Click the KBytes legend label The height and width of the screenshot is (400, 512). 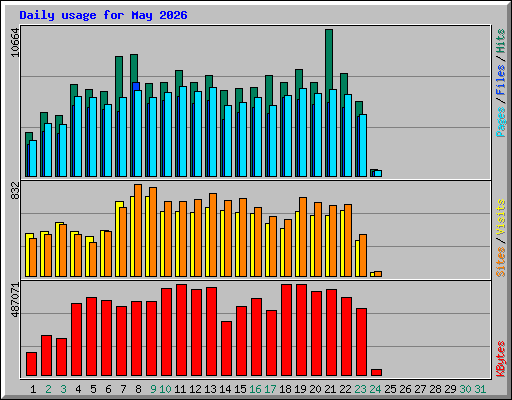(500, 359)
